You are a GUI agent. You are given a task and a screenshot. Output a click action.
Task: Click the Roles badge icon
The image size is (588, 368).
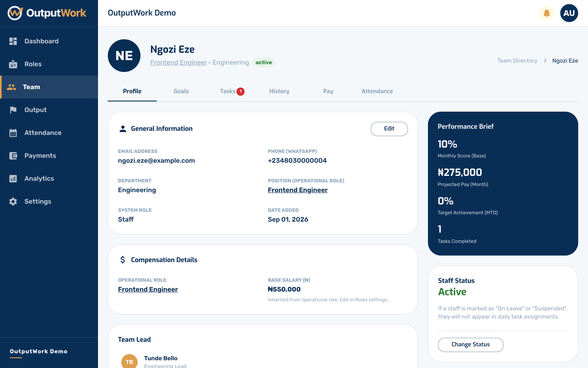click(x=13, y=64)
